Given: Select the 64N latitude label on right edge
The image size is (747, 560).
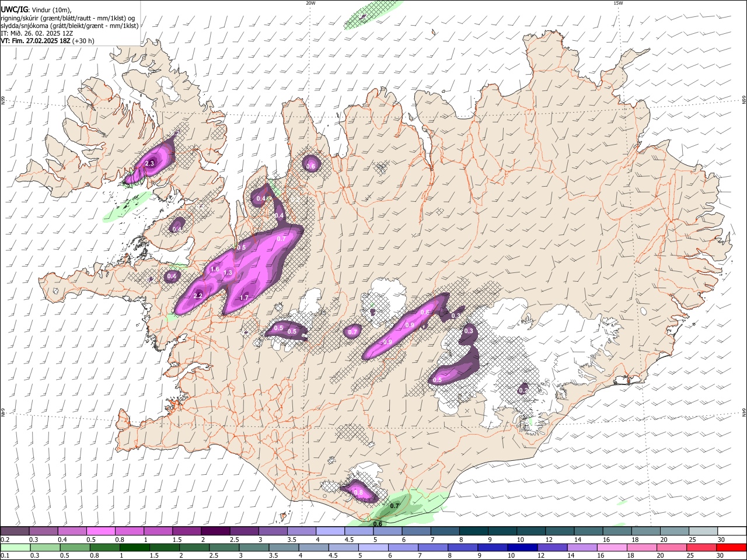Looking at the screenshot, I should click(x=744, y=412).
